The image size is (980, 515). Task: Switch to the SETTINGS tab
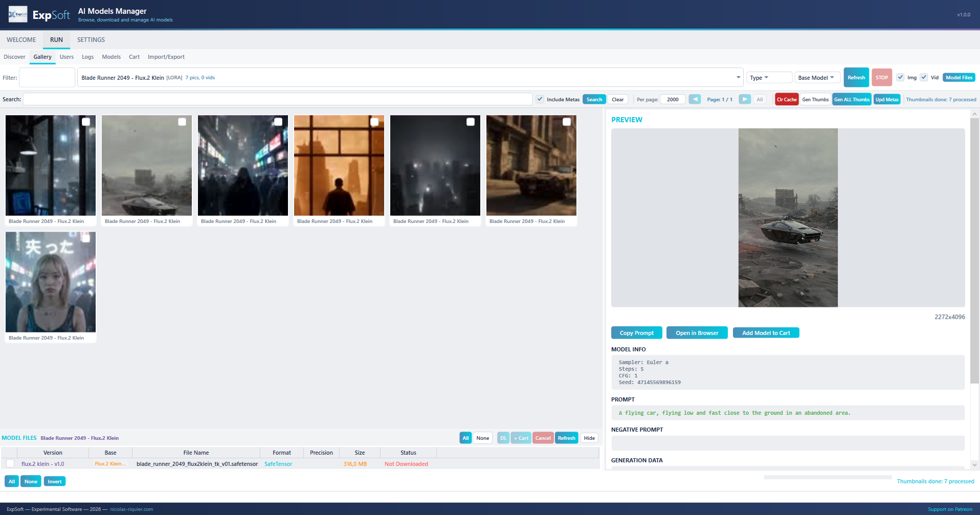[91, 40]
